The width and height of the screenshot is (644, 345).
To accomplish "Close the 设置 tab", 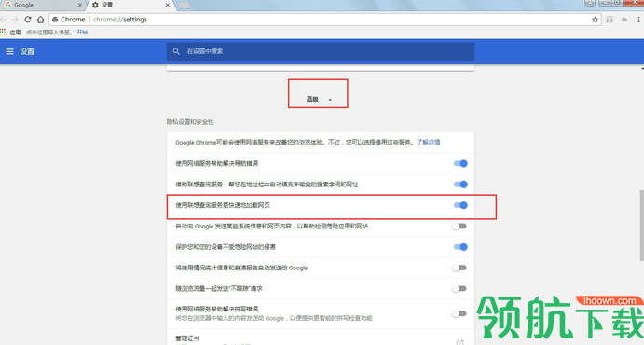I will point(168,5).
